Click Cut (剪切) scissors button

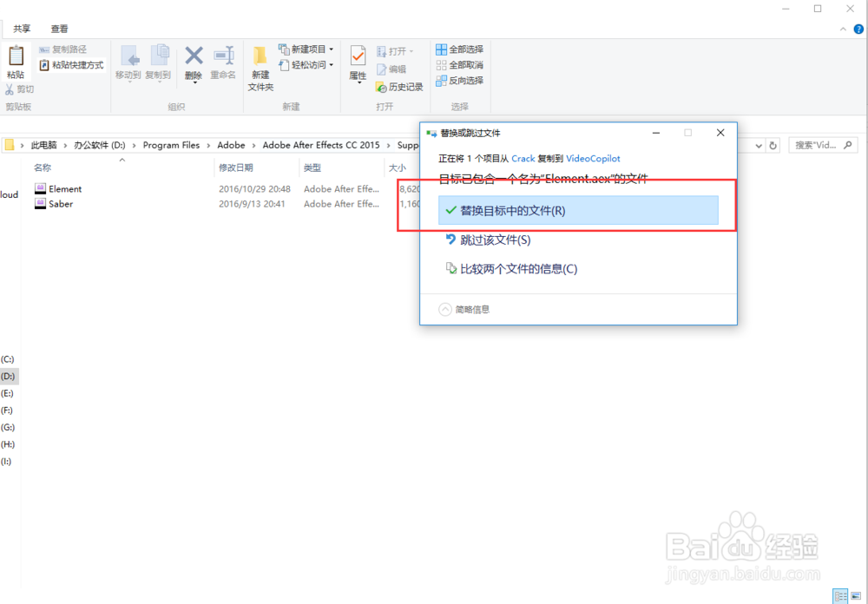point(19,89)
